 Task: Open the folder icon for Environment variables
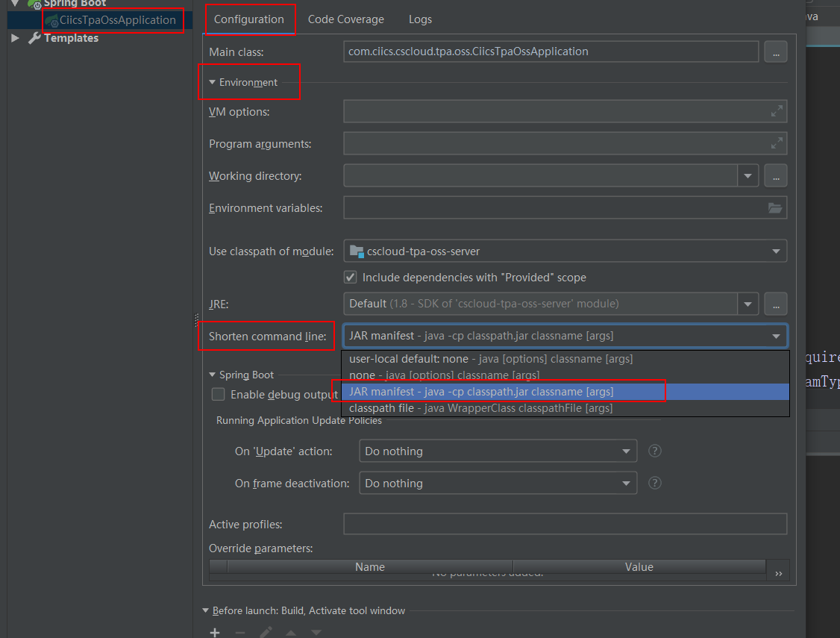pyautogui.click(x=776, y=207)
